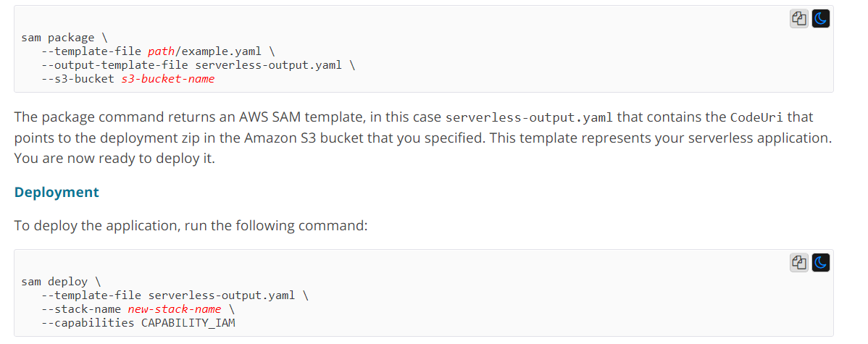868x344 pixels.
Task: Click the inline CodeUri code text
Action: coord(756,118)
